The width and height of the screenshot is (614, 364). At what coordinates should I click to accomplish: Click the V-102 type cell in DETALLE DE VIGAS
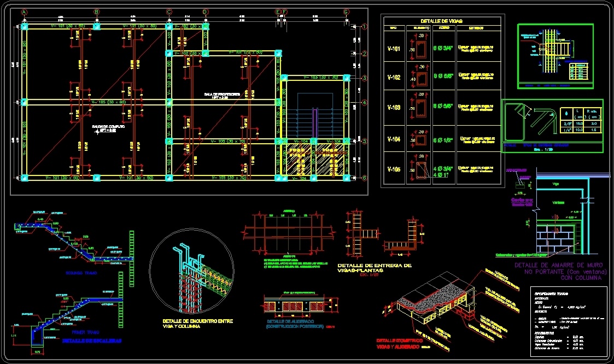pyautogui.click(x=394, y=77)
